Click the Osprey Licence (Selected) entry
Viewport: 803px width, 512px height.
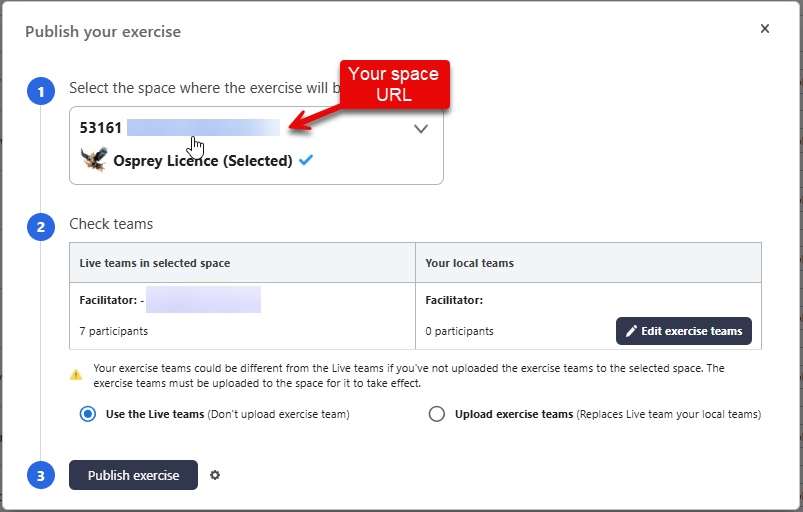click(x=203, y=160)
